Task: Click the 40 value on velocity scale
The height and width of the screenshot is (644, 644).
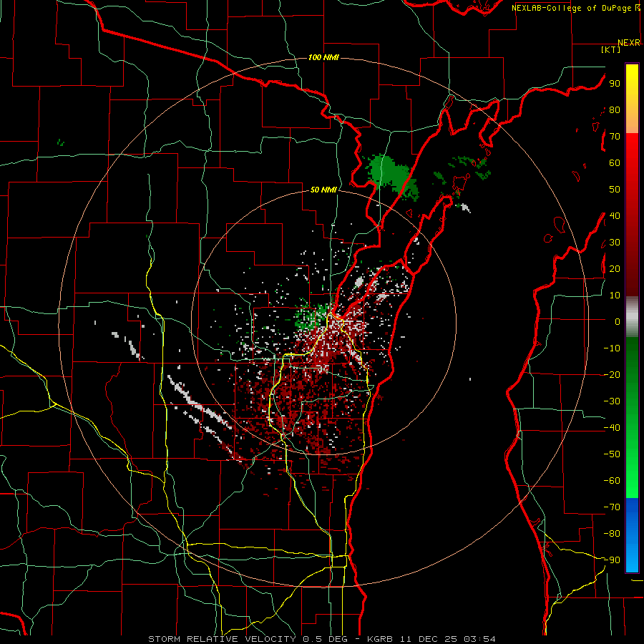Action: (x=615, y=215)
